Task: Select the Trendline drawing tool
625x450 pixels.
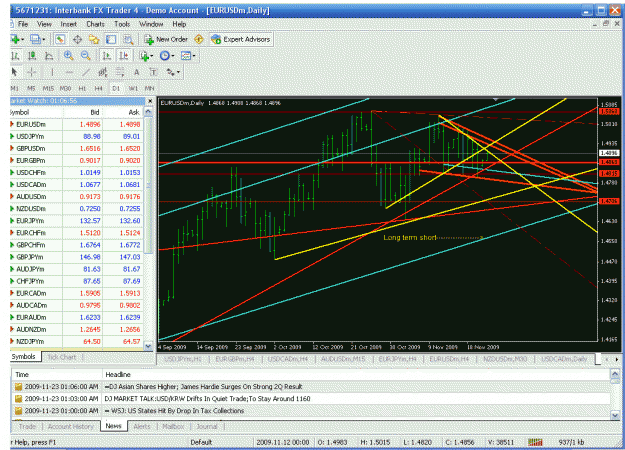Action: click(86, 72)
